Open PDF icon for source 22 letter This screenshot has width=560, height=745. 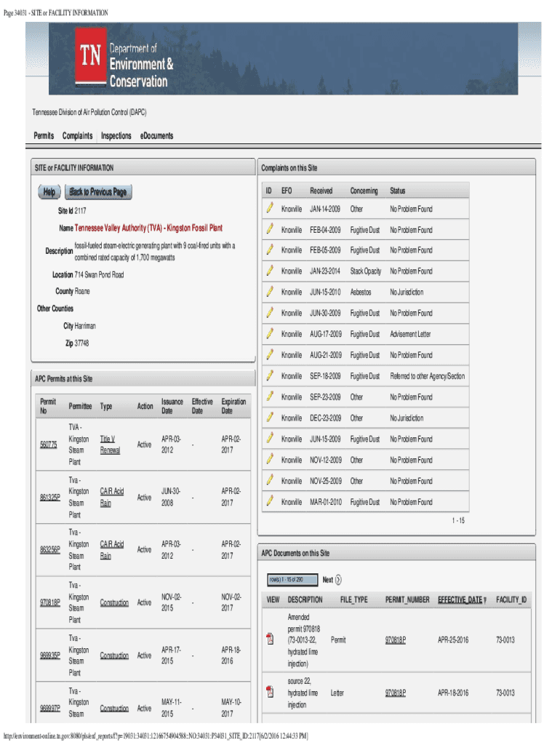point(271,693)
